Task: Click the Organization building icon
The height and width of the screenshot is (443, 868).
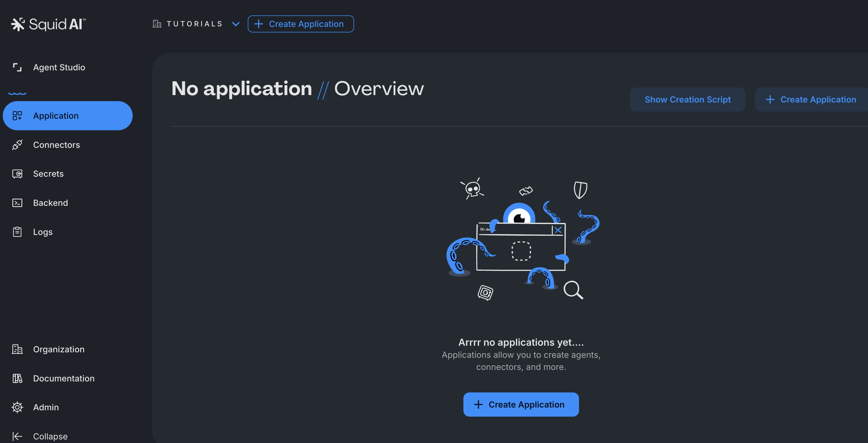Action: pos(17,349)
